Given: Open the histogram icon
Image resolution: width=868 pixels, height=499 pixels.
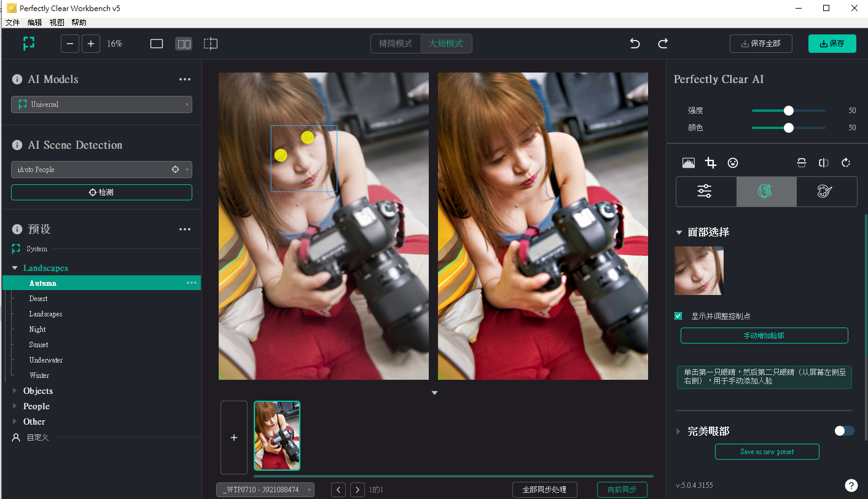Looking at the screenshot, I should [689, 163].
